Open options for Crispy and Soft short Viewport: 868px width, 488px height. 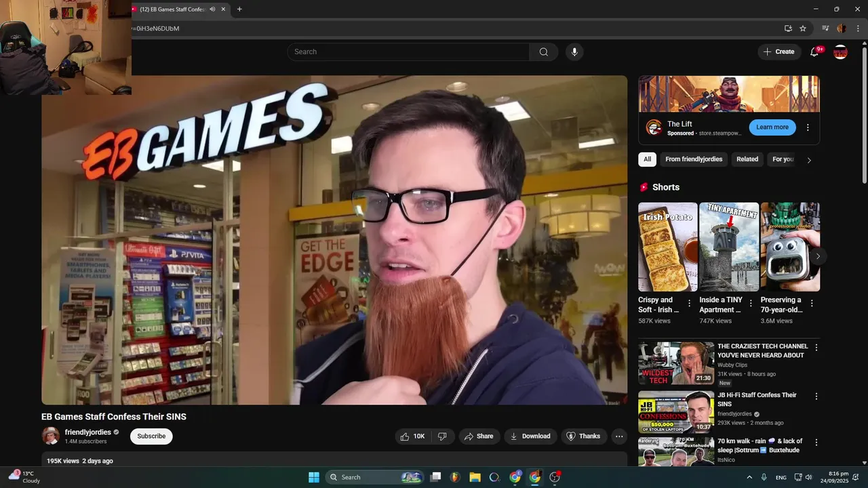(x=690, y=303)
